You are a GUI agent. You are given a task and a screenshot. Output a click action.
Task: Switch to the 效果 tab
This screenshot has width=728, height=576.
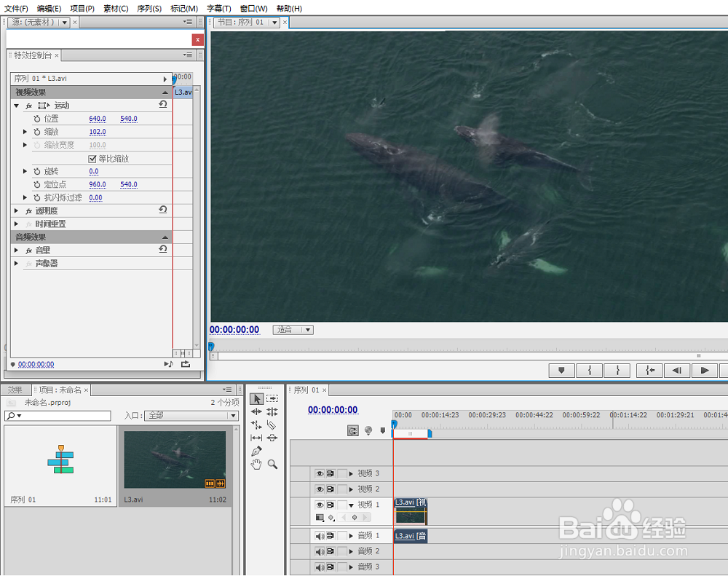click(15, 390)
